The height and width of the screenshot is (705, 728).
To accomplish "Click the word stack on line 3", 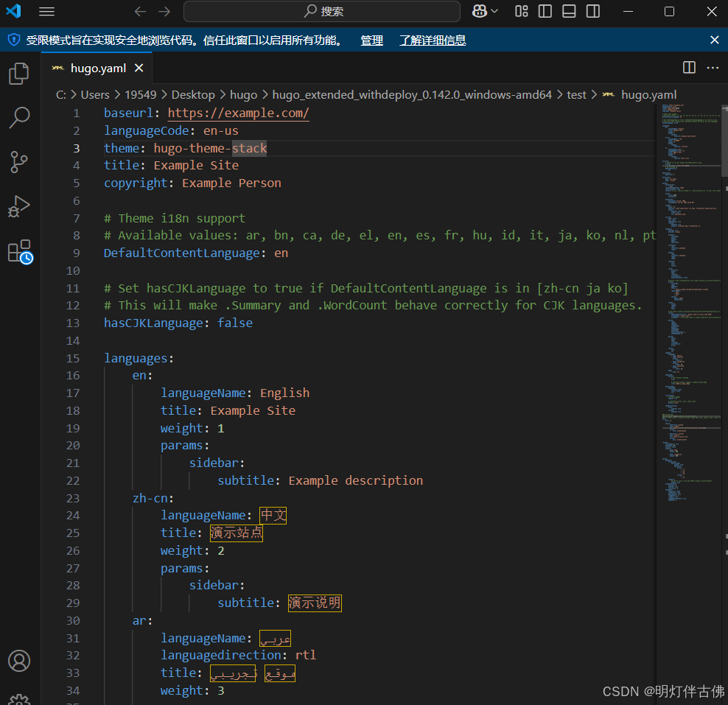I will [249, 149].
